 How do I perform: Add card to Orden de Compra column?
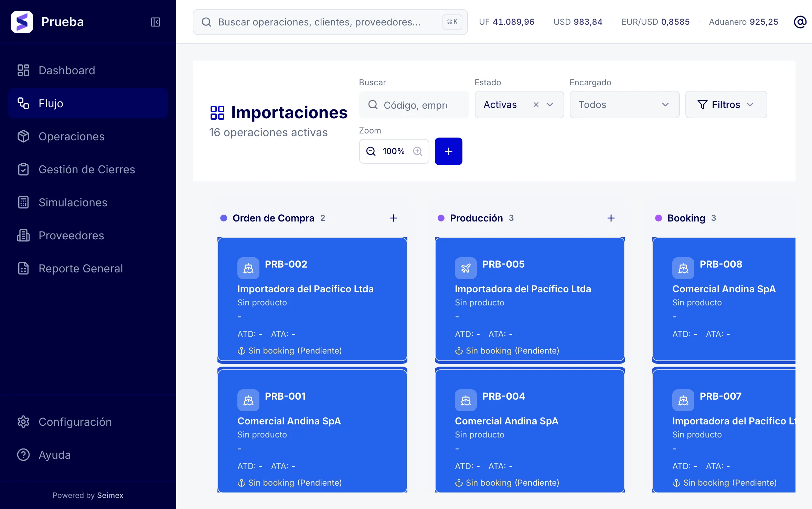pyautogui.click(x=394, y=218)
